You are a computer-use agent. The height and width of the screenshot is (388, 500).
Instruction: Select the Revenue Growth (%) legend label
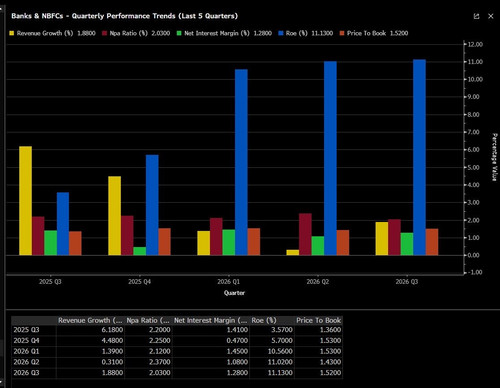pyautogui.click(x=45, y=33)
